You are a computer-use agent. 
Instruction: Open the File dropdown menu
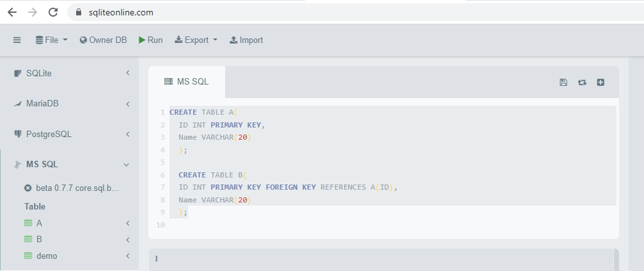[x=51, y=40]
